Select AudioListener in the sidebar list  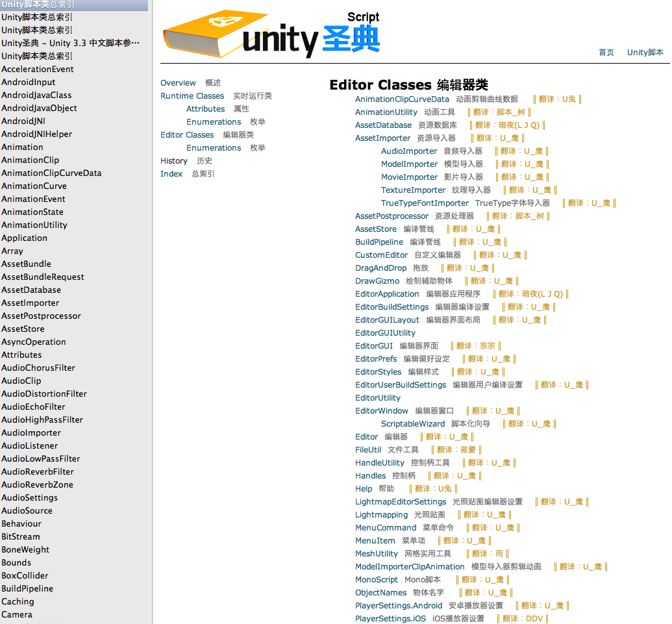(29, 445)
